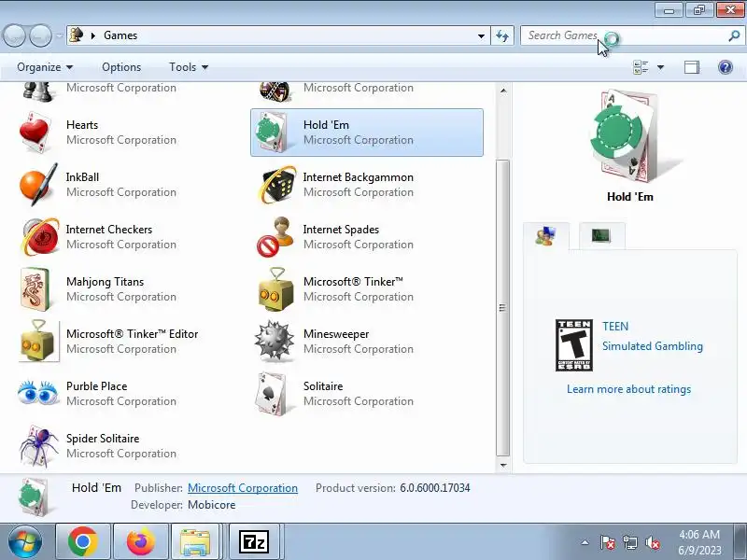Select the Purble Place name text
Screen dimensions: 747x560
click(x=97, y=386)
